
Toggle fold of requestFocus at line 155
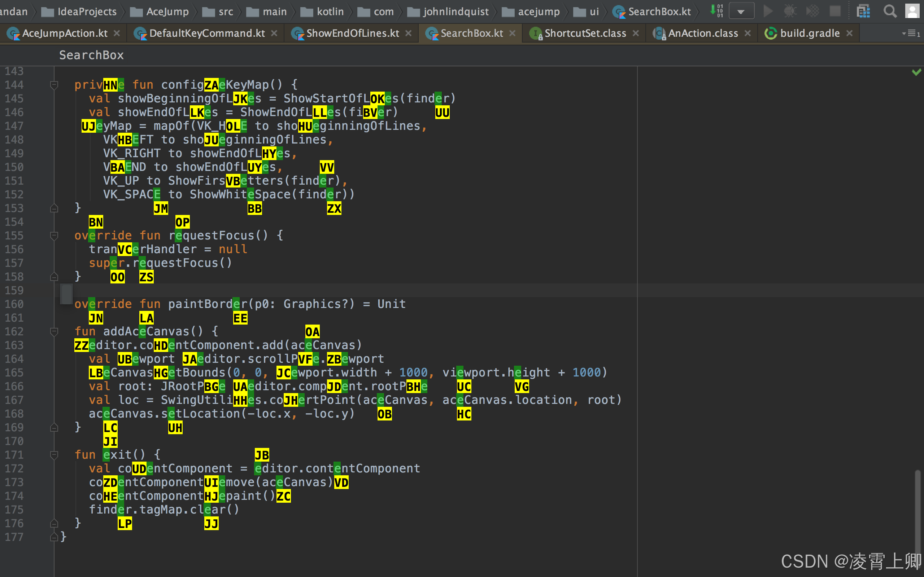54,236
